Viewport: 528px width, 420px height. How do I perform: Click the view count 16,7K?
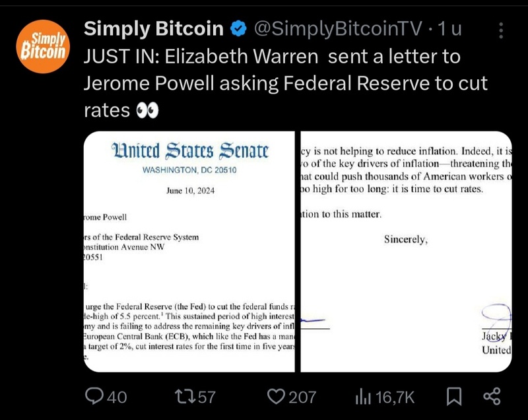click(x=395, y=396)
